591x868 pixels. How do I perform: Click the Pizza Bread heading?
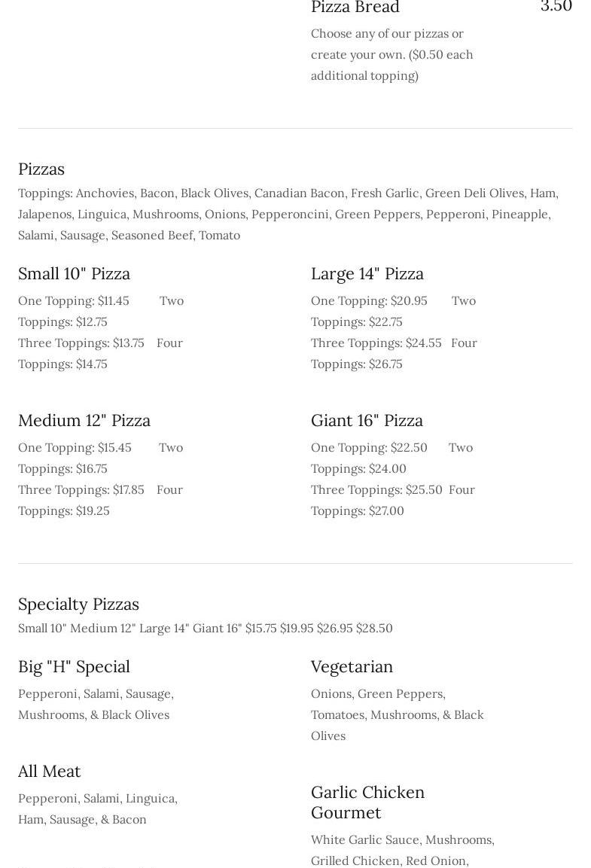tap(355, 8)
